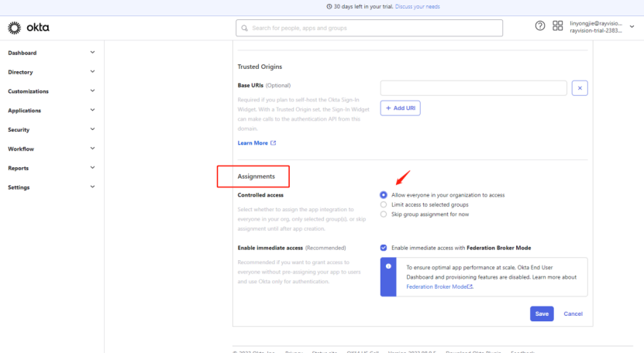Image resolution: width=644 pixels, height=353 pixels.
Task: Select Limit access to selected groups
Action: pos(384,204)
